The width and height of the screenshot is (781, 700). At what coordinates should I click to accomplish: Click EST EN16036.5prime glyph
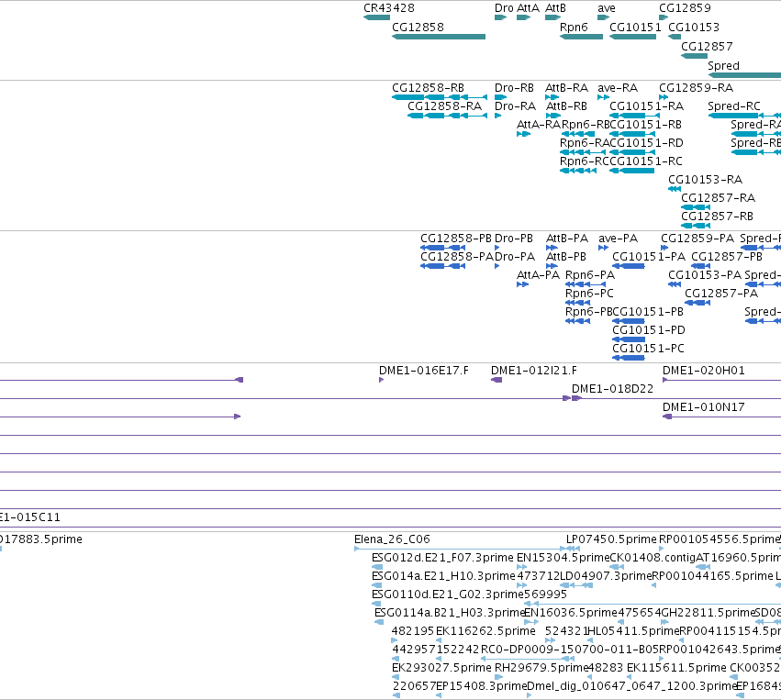(x=531, y=622)
